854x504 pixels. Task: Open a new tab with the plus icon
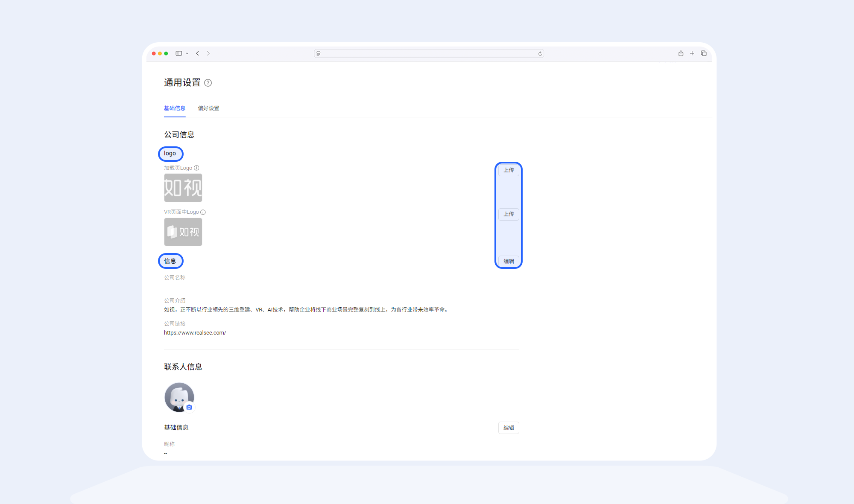click(x=692, y=53)
